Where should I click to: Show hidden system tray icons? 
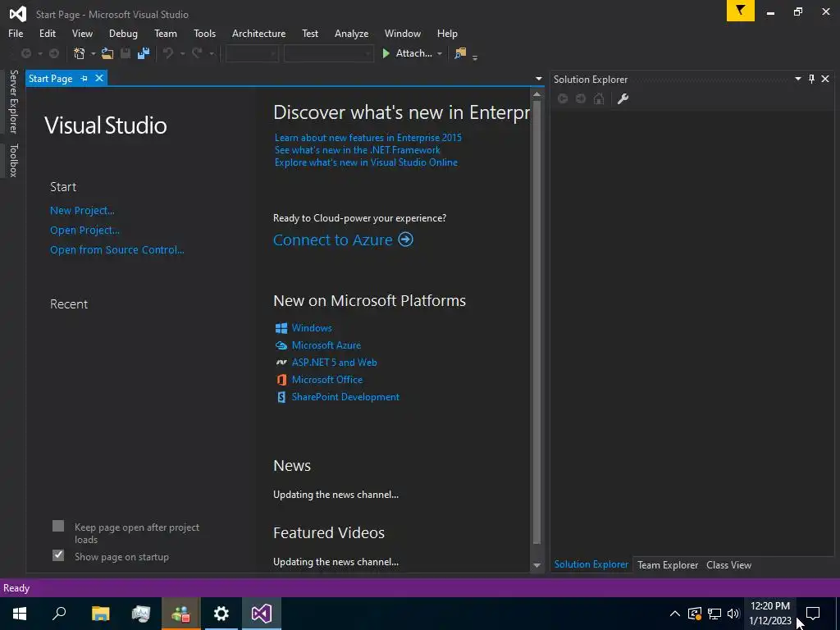click(675, 614)
